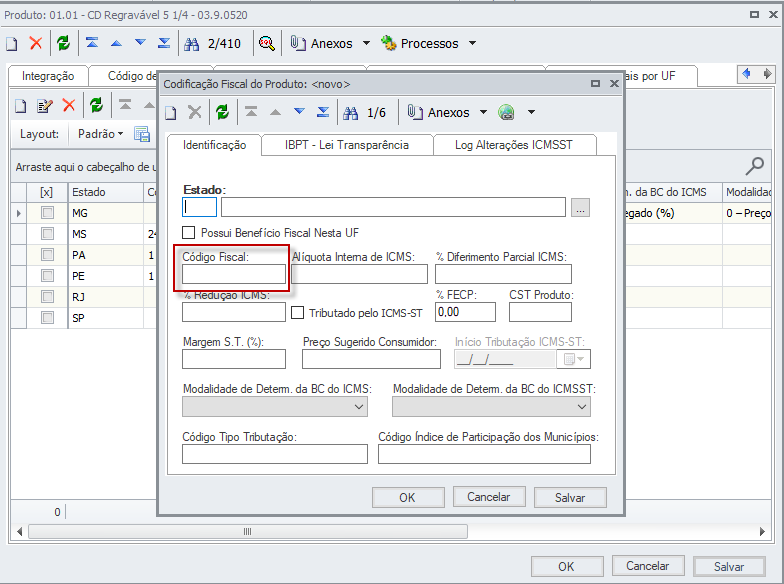Go to last record in dialog toolbar
The height and width of the screenshot is (584, 784).
coord(323,112)
